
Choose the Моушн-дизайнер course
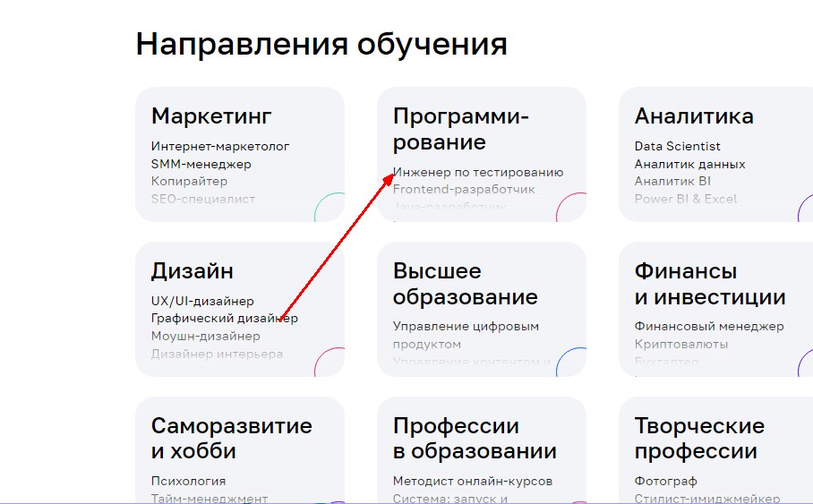[206, 336]
